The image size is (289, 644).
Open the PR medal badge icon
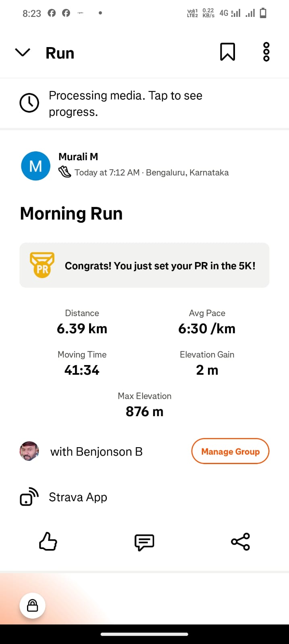coord(42,265)
